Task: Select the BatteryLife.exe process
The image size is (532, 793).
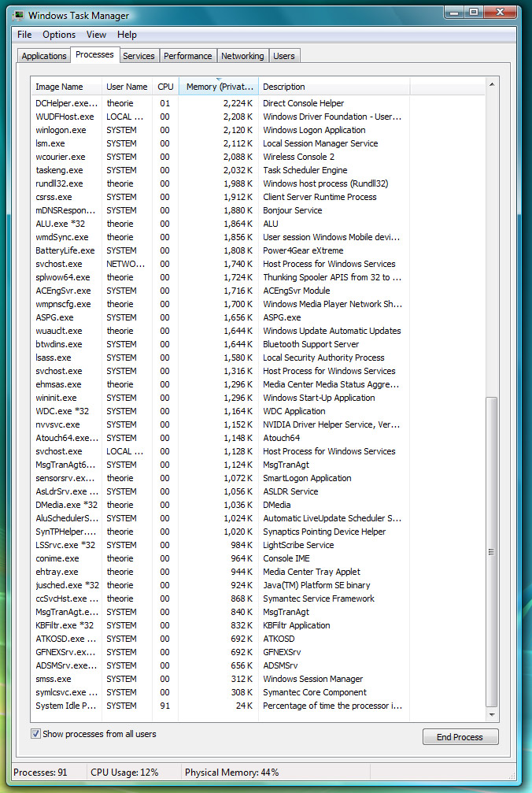Action: click(x=220, y=251)
